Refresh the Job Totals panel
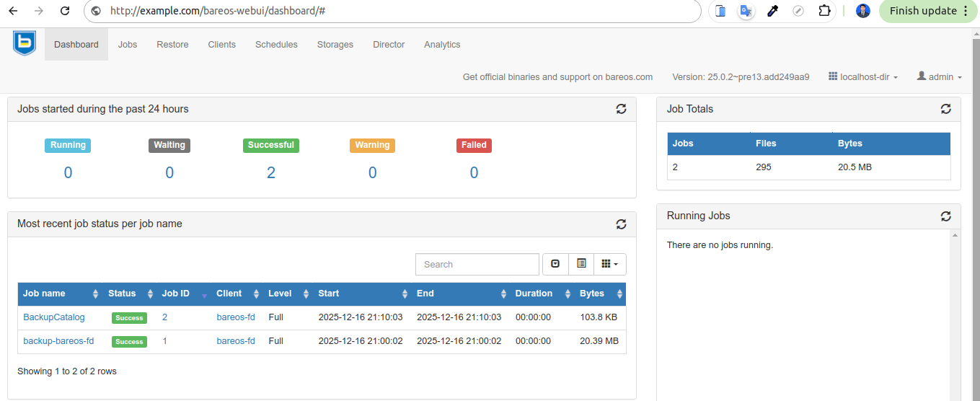 [x=946, y=109]
